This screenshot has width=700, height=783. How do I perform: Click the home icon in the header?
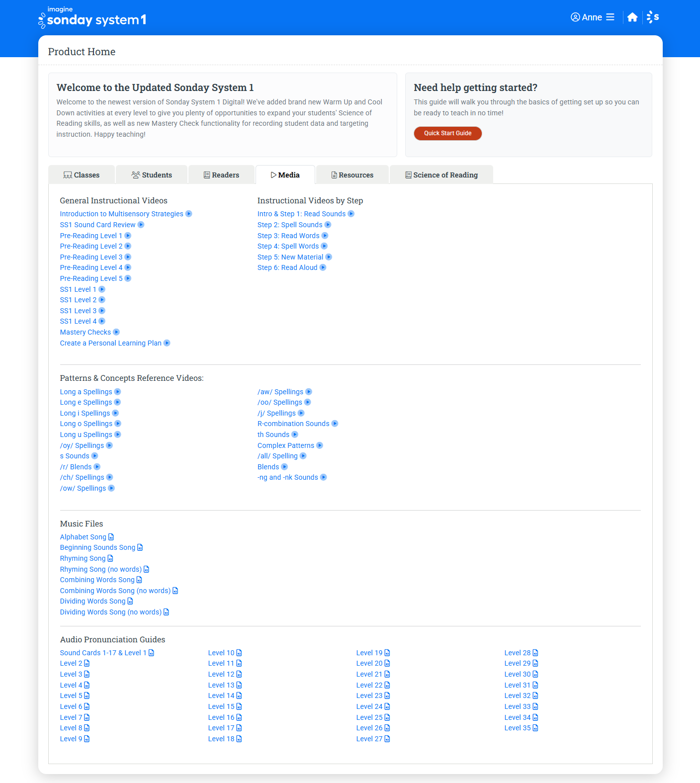[x=632, y=17]
